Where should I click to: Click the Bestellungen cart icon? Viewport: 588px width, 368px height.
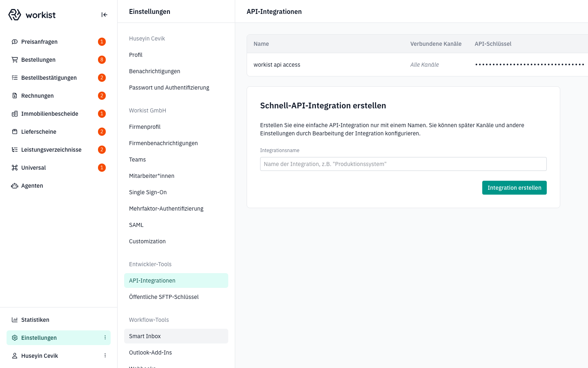pos(15,60)
